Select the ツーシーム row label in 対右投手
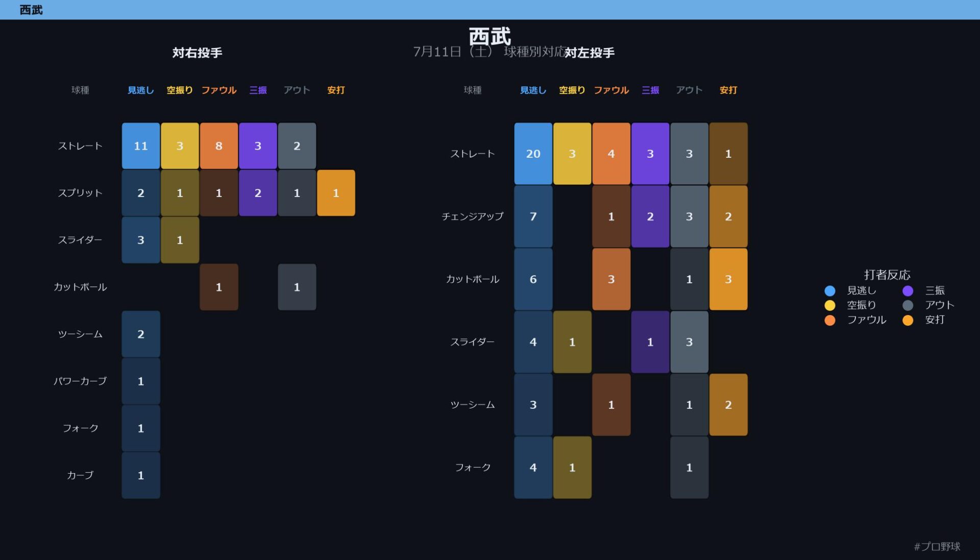 [80, 334]
